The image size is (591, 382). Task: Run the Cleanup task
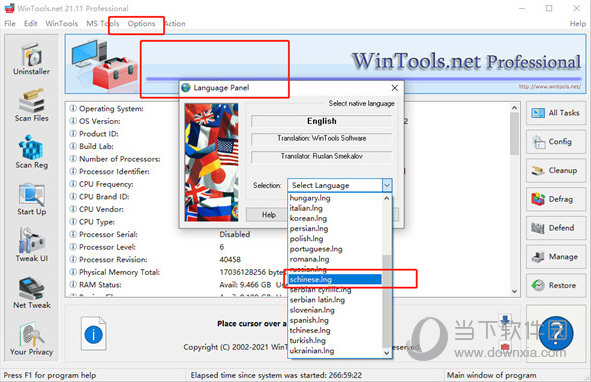tap(556, 170)
